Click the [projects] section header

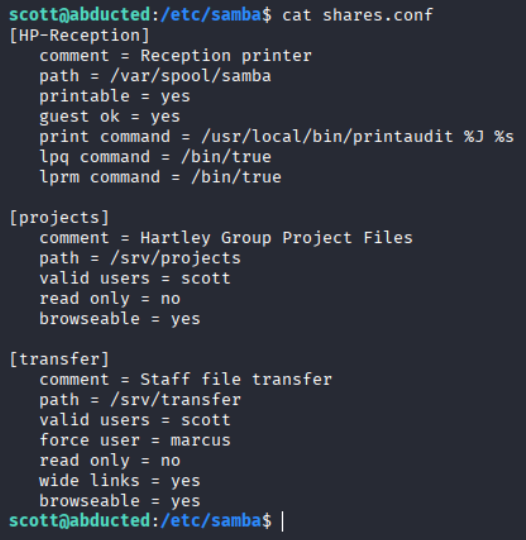59,218
